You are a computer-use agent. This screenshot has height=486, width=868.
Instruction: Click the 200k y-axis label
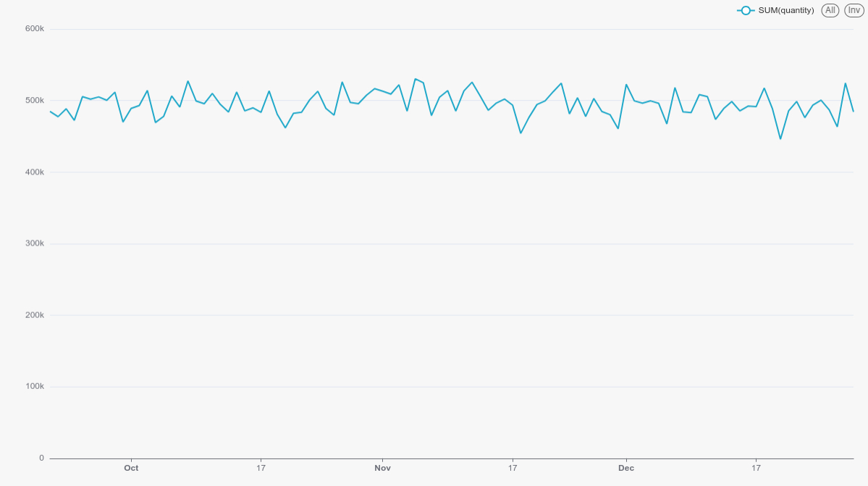click(x=35, y=315)
